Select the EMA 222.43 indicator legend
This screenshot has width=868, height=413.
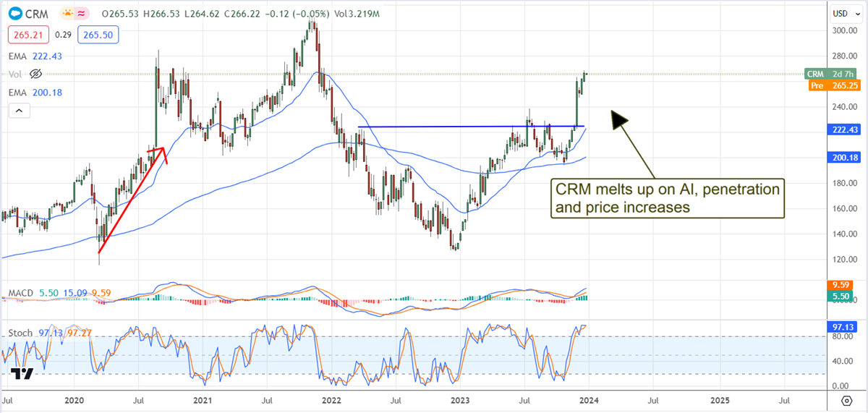tap(34, 56)
